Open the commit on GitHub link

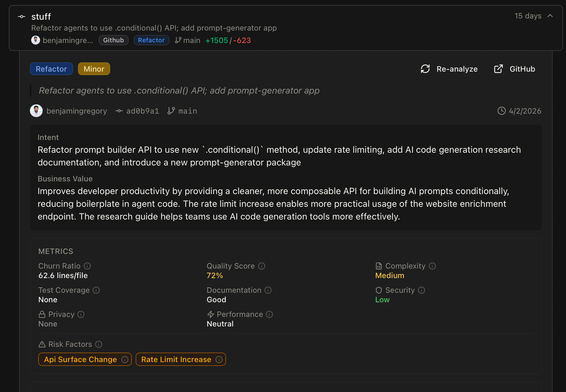click(x=514, y=69)
